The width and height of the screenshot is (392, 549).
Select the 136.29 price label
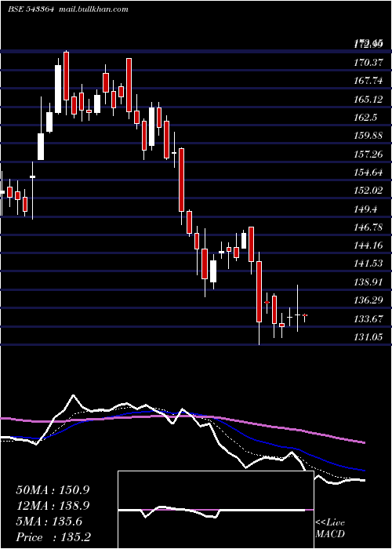click(x=368, y=300)
